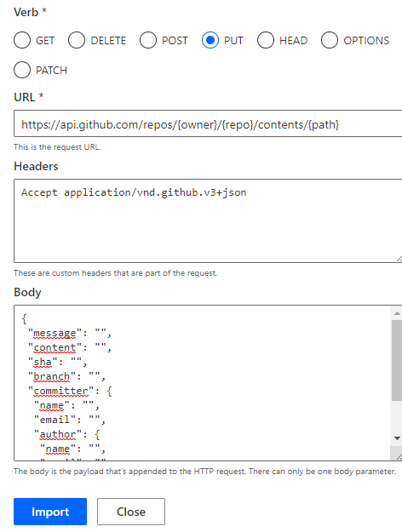Click the Accept header text
This screenshot has height=532, width=402.
[x=134, y=192]
